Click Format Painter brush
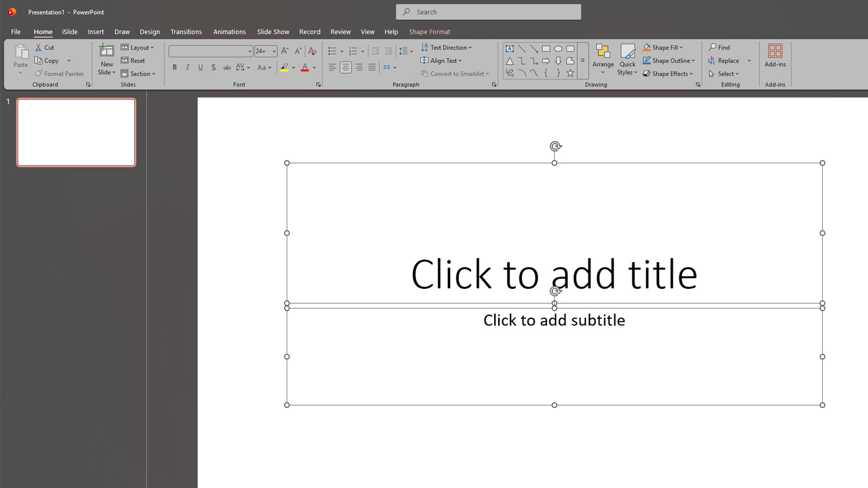This screenshot has width=868, height=488. [39, 74]
